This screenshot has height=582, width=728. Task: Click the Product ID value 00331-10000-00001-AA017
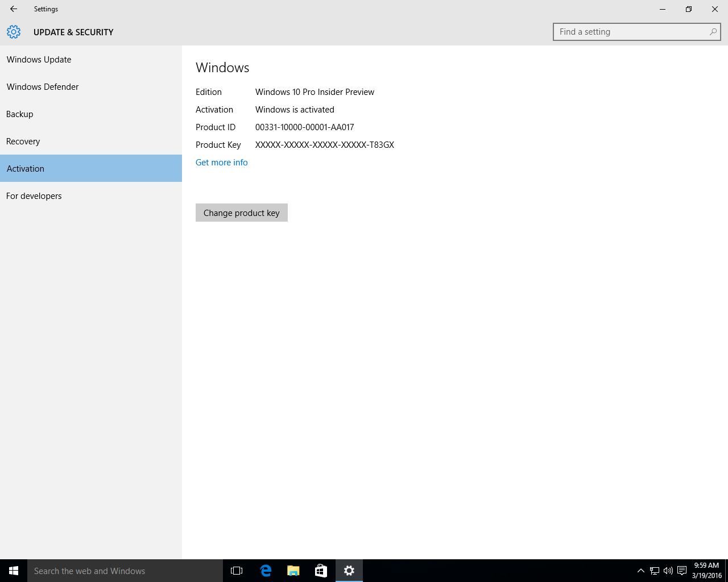pos(304,127)
